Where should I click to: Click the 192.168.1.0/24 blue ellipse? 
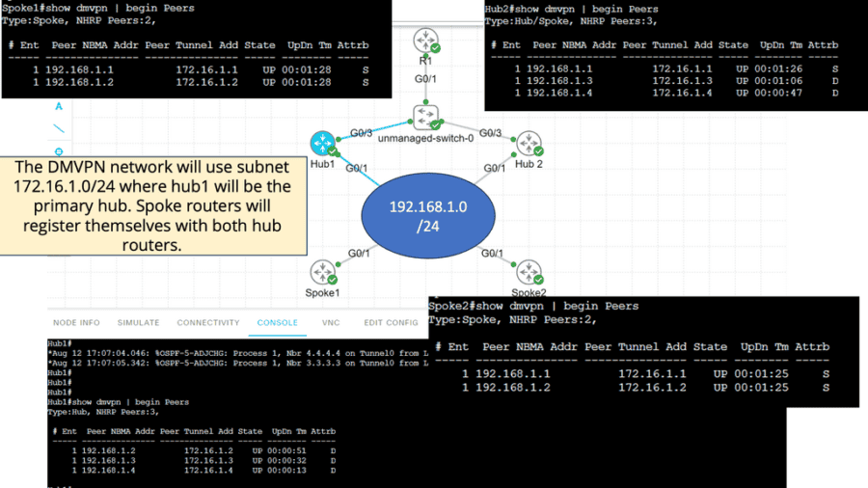428,216
